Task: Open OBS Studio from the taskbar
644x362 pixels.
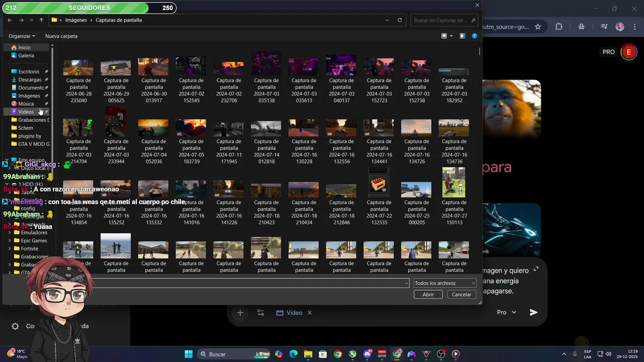Action: pos(441,354)
